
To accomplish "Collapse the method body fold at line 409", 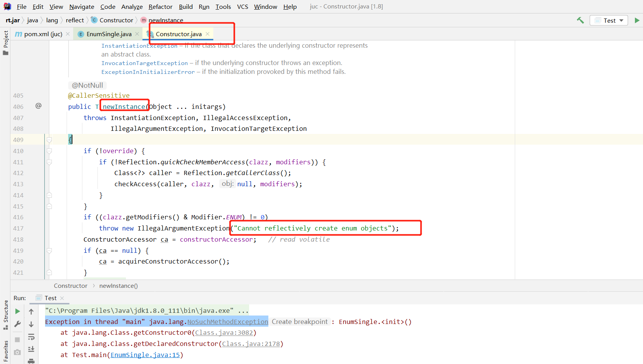I will [x=49, y=140].
